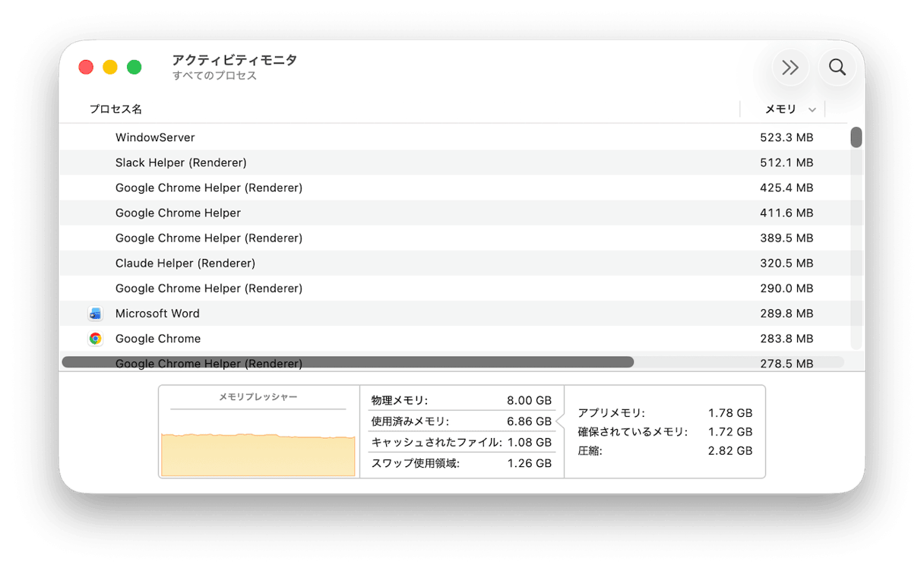Click the 320.5 MB memory value

tap(786, 263)
